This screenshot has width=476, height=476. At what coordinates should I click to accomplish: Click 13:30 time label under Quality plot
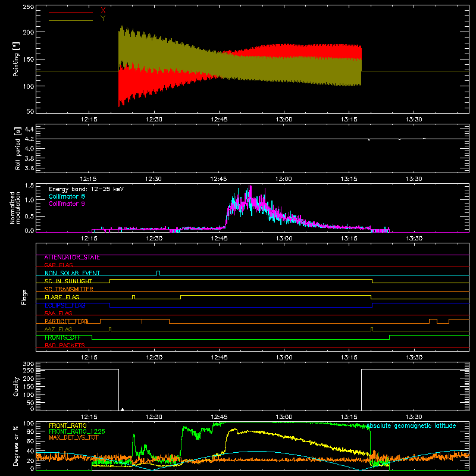[414, 417]
